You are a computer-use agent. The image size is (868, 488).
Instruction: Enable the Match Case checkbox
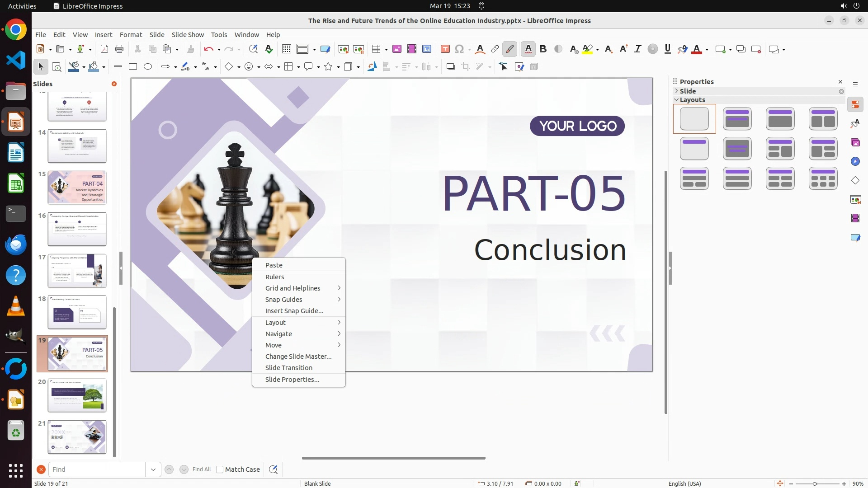coord(220,469)
